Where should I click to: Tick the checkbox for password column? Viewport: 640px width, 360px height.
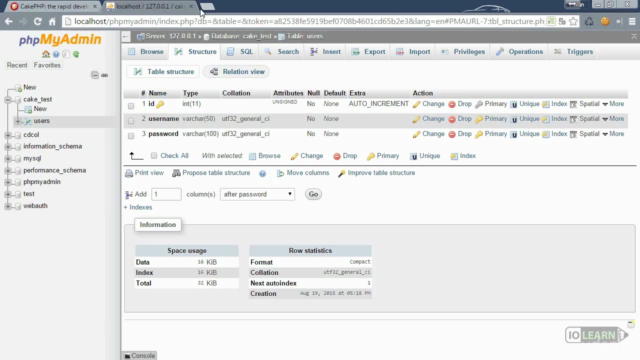pos(131,136)
